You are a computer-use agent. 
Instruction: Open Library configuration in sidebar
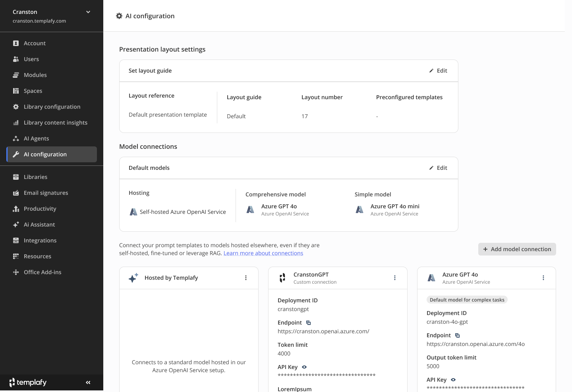click(x=52, y=107)
